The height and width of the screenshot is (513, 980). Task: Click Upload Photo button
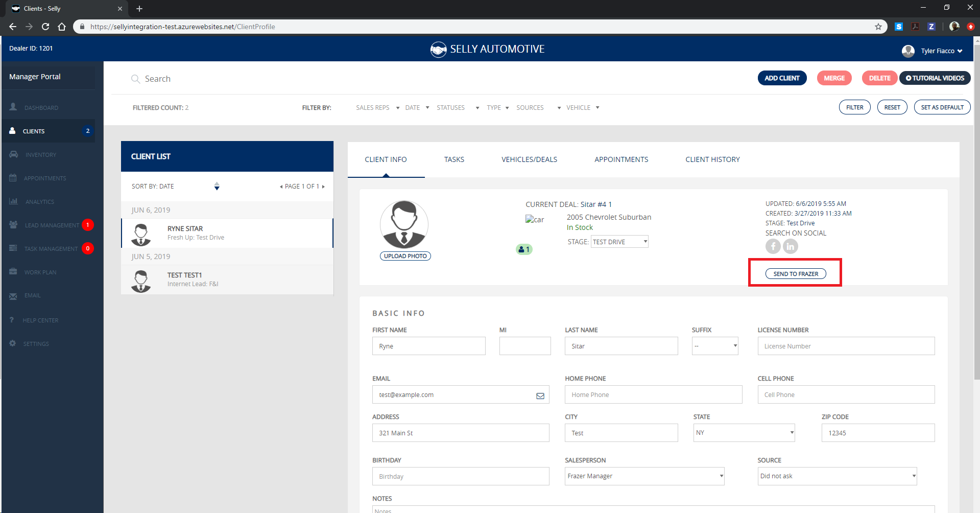click(405, 256)
